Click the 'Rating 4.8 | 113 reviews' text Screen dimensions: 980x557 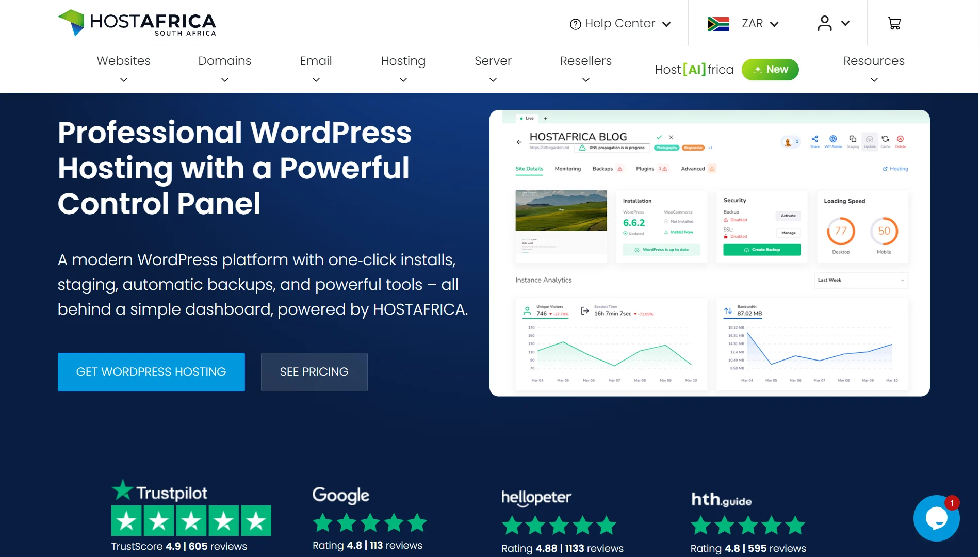tap(367, 545)
